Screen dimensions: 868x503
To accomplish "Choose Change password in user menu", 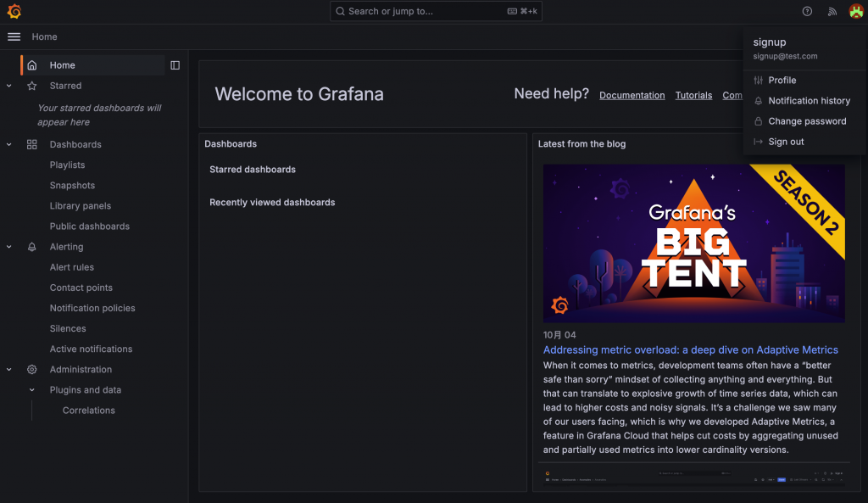I will [x=805, y=121].
